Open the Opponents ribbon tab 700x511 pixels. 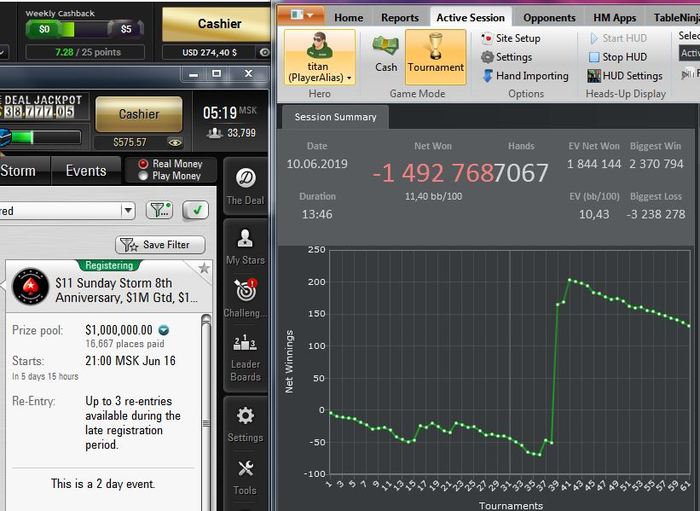tap(549, 18)
